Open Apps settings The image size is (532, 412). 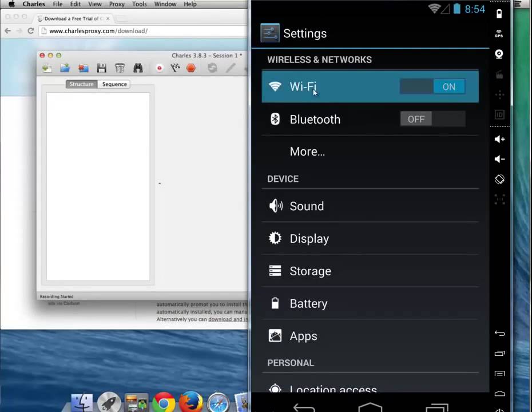370,336
